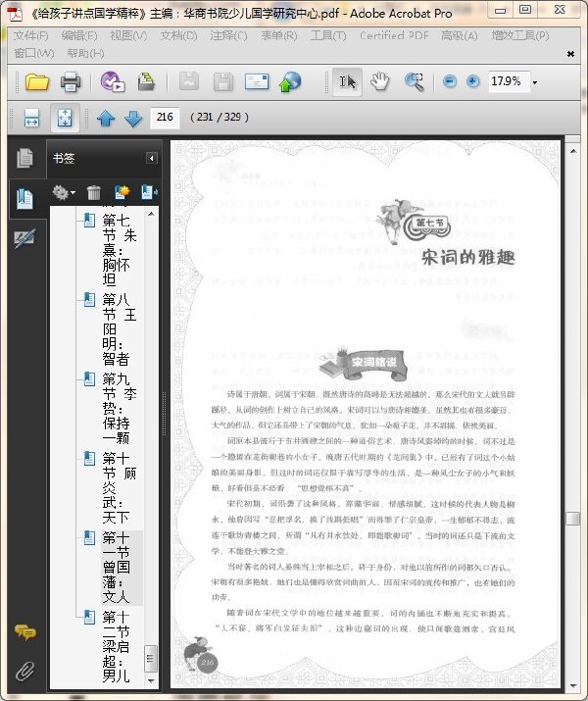The image size is (588, 701).
Task: Open the Pages thumbnails panel icon
Action: (24, 158)
